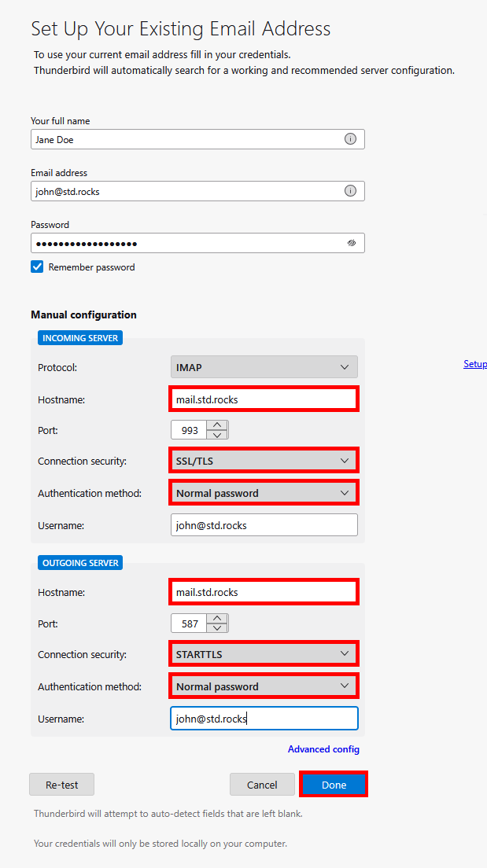Open the Advanced config link

click(x=323, y=748)
